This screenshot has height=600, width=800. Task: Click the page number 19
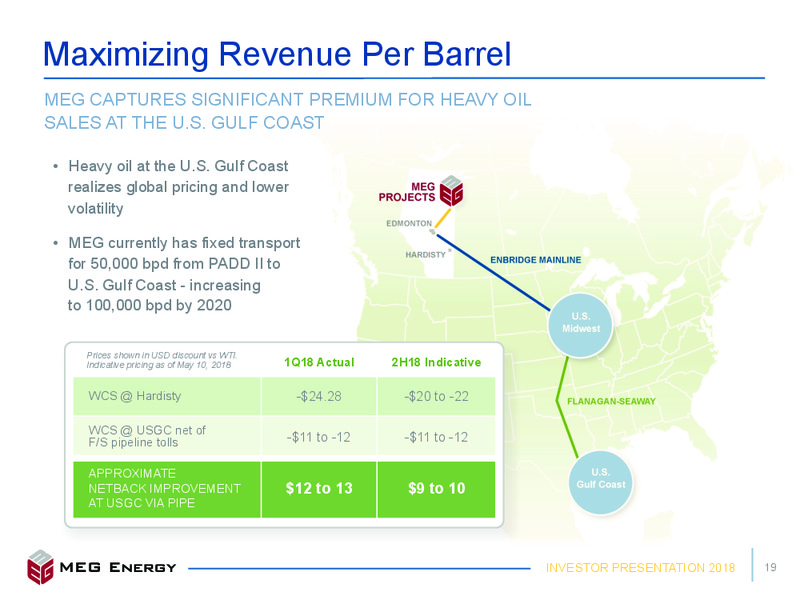tap(770, 567)
